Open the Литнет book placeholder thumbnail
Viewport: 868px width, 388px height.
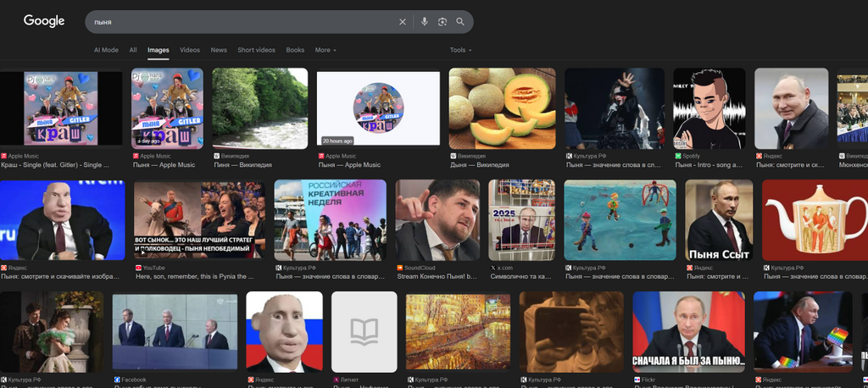pos(364,331)
